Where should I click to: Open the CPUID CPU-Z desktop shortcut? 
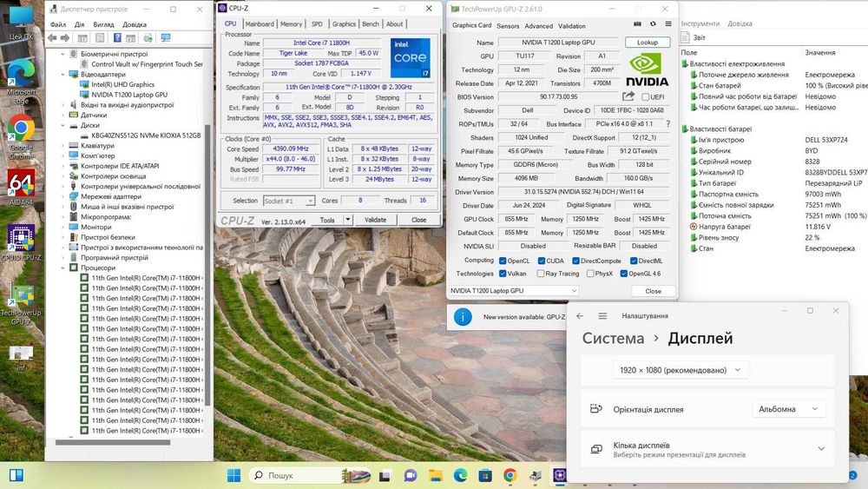pyautogui.click(x=21, y=242)
